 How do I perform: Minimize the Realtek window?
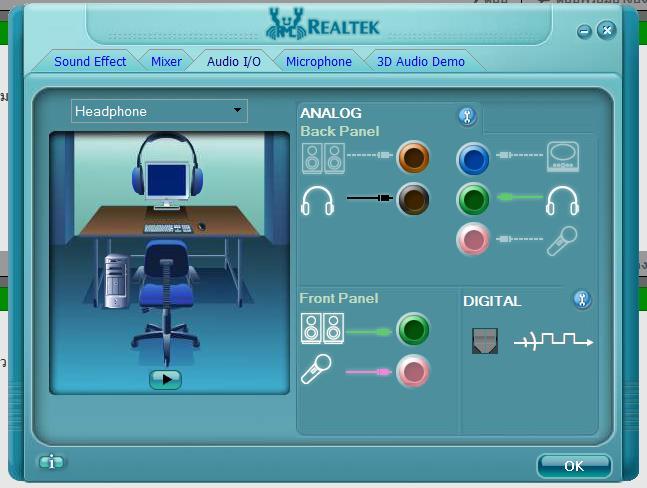(584, 31)
